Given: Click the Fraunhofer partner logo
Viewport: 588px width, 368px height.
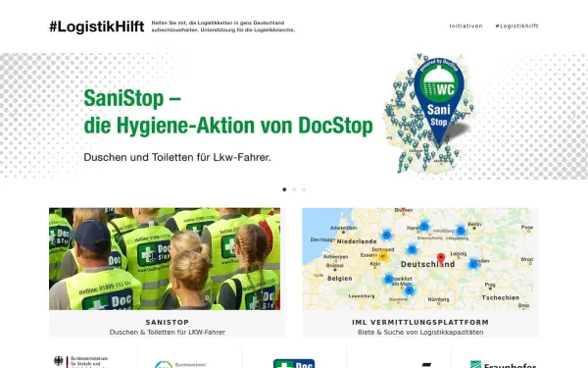Looking at the screenshot, I should coord(504,364).
